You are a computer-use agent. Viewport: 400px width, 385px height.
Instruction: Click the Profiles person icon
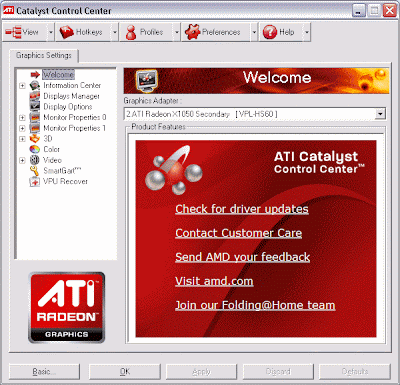point(131,32)
